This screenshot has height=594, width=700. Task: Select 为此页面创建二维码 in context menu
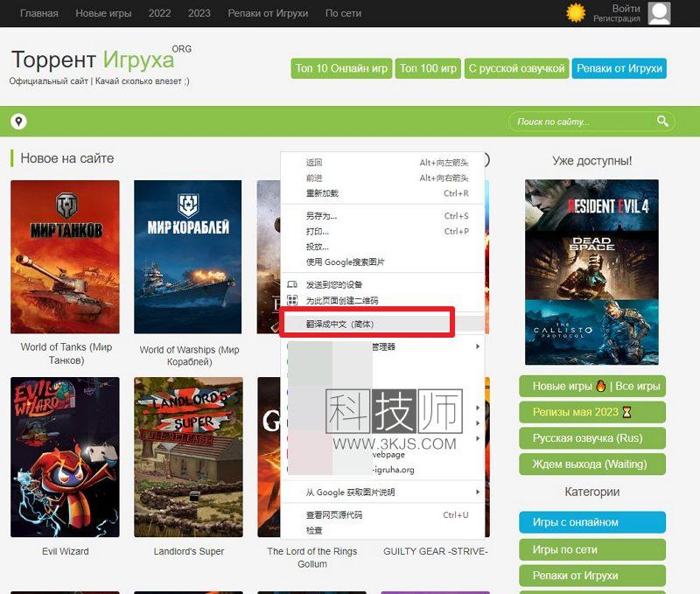pos(382,300)
